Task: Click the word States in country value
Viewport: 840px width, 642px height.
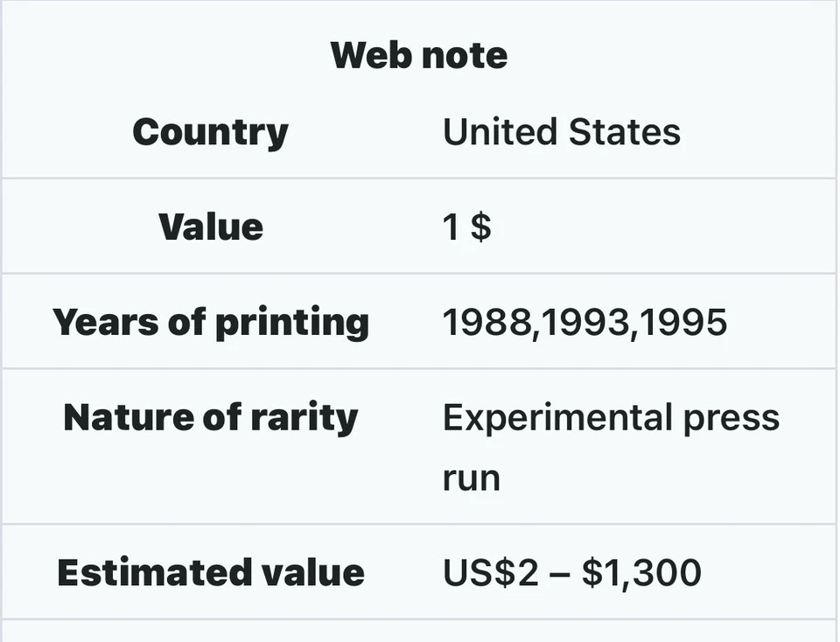Action: [x=624, y=132]
